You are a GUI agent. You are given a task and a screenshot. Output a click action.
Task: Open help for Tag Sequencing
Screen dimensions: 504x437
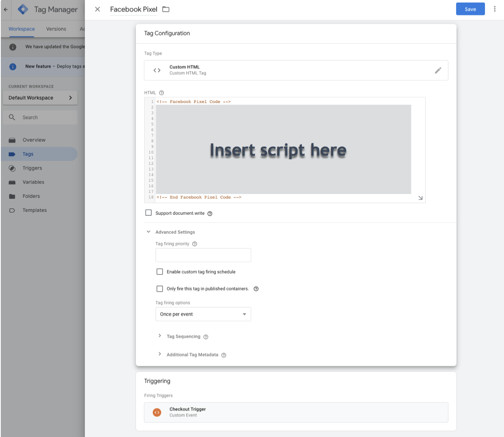coord(206,337)
